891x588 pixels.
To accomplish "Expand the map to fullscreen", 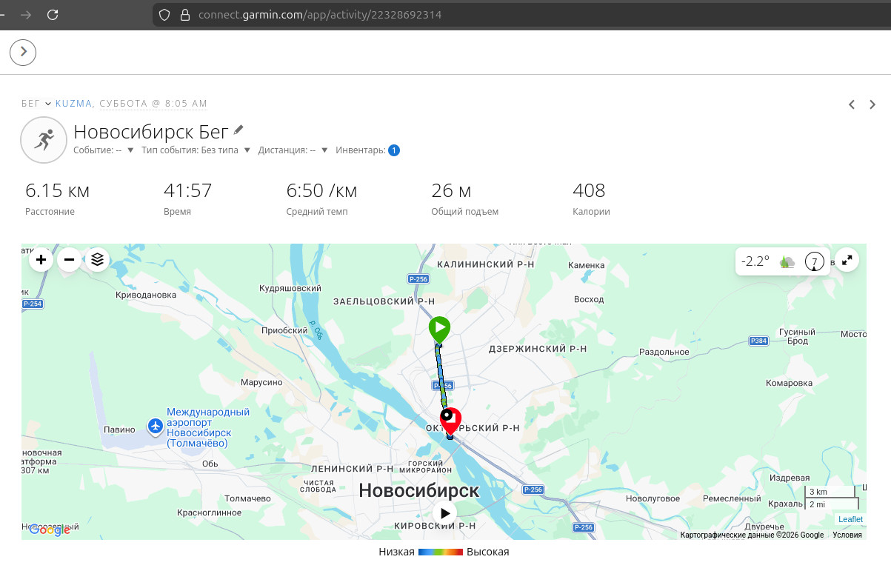I will click(x=847, y=260).
